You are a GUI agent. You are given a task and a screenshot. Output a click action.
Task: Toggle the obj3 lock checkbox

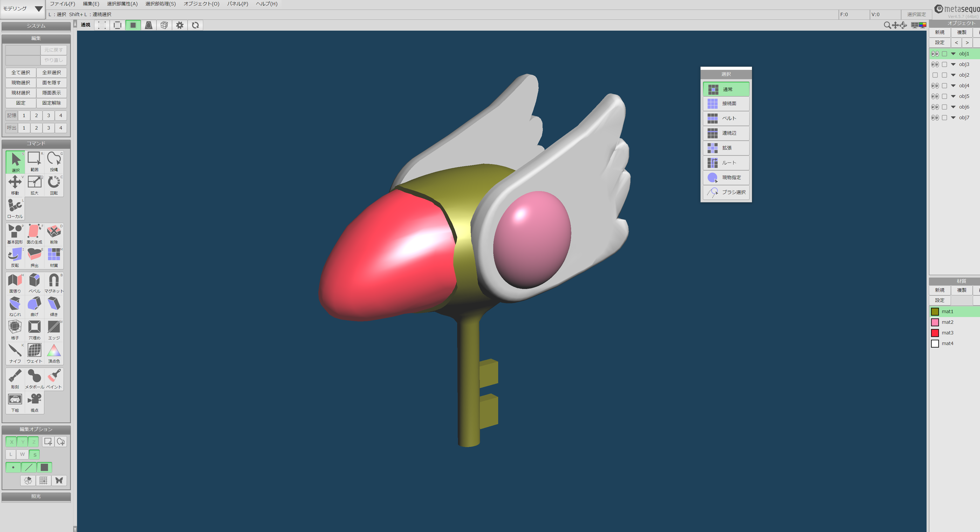(944, 64)
